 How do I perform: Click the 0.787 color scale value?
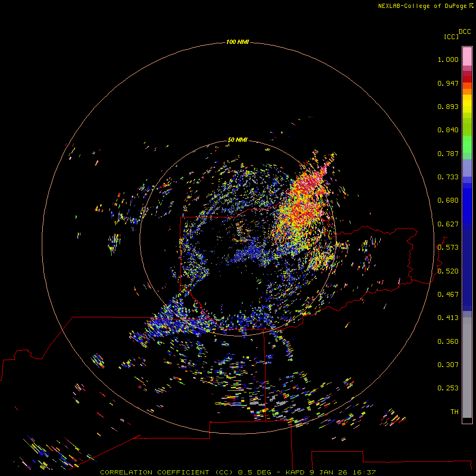click(x=448, y=153)
